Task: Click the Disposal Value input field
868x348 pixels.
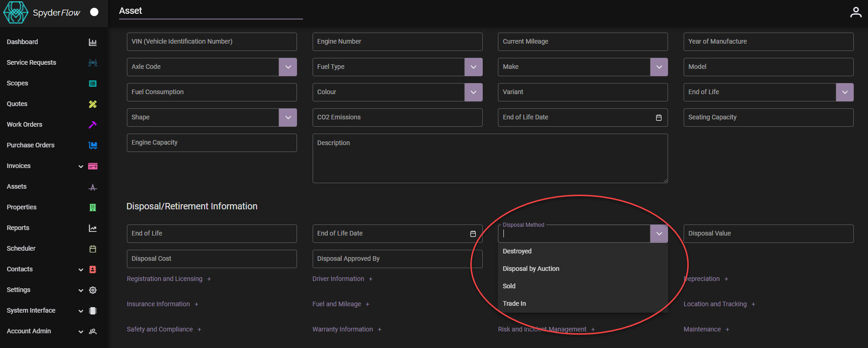Action: pos(768,234)
